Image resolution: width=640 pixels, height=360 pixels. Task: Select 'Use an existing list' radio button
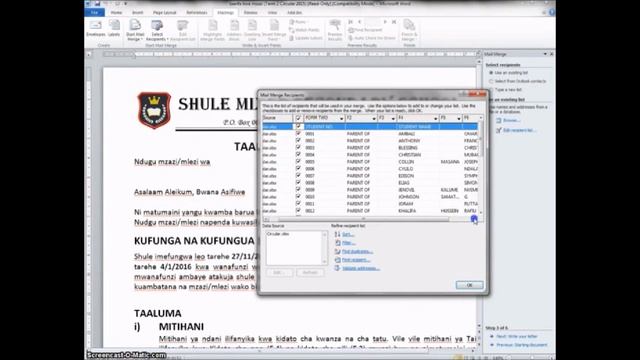click(491, 73)
